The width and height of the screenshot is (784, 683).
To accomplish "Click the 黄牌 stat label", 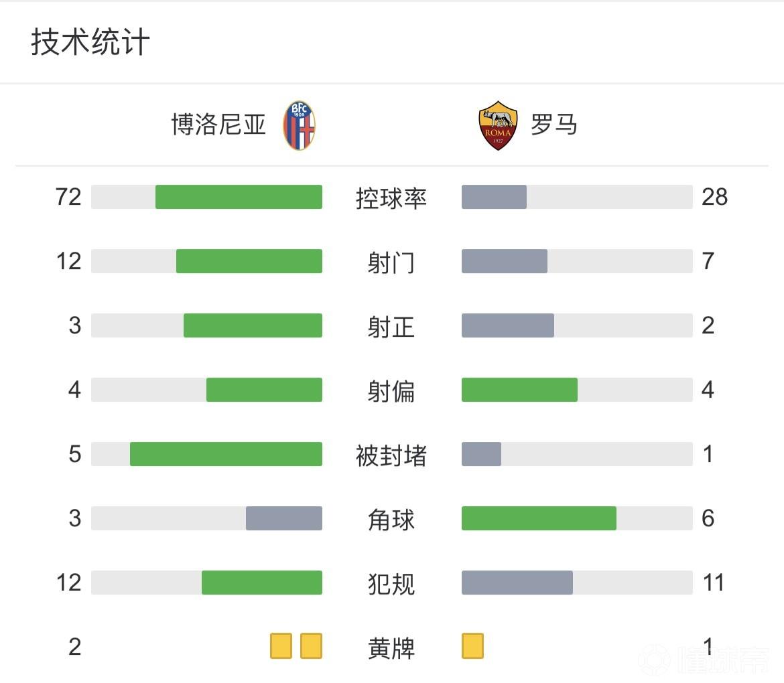I will pyautogui.click(x=391, y=648).
